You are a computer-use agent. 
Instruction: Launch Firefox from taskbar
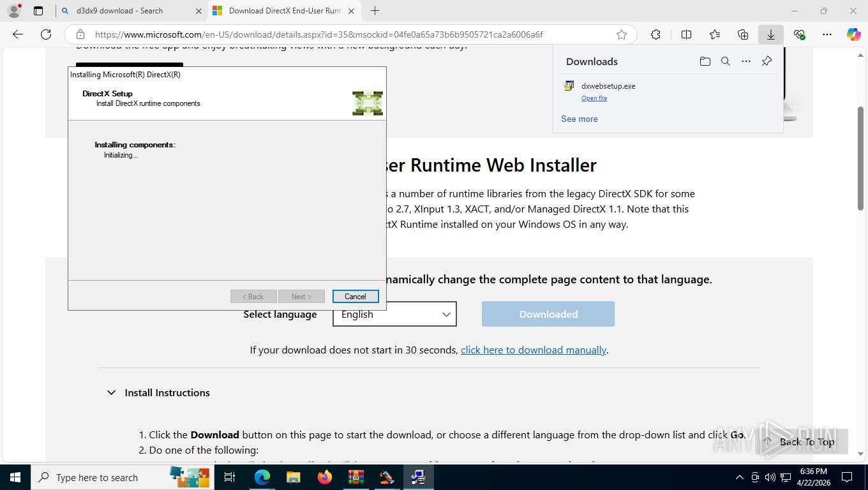coord(324,477)
